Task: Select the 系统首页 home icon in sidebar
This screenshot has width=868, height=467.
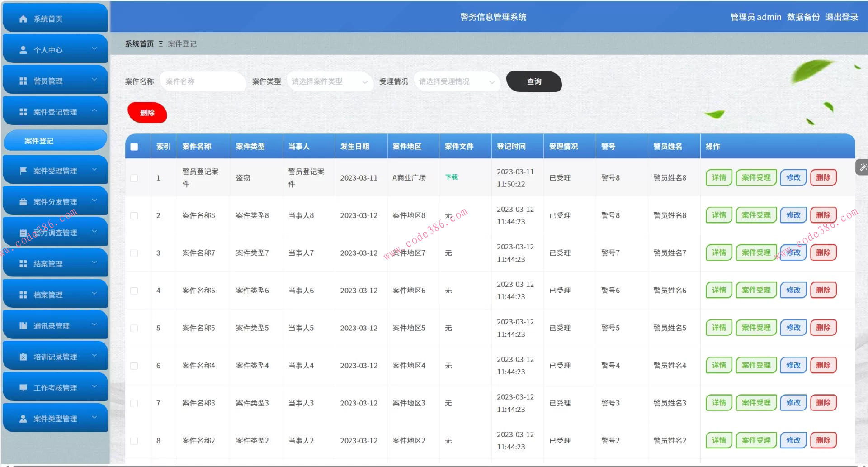Action: click(22, 19)
